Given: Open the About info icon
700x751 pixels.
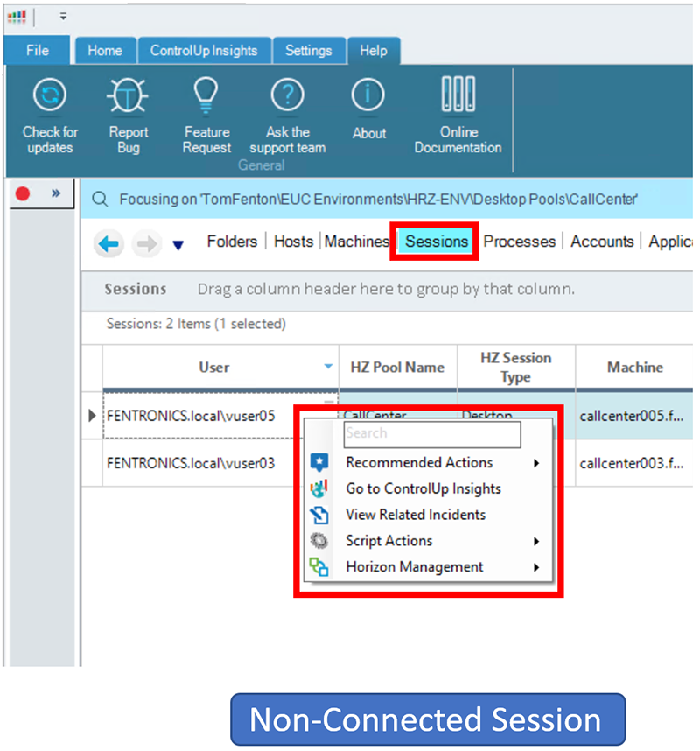Looking at the screenshot, I should click(367, 95).
